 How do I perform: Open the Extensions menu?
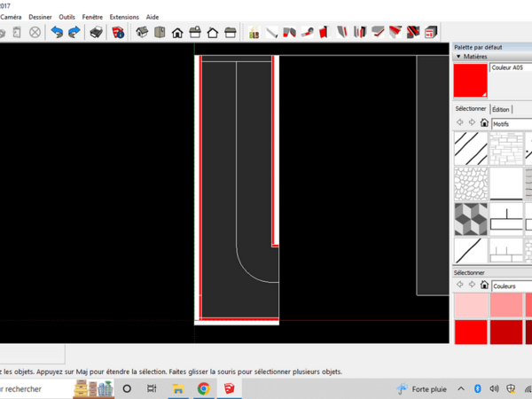[x=124, y=17]
